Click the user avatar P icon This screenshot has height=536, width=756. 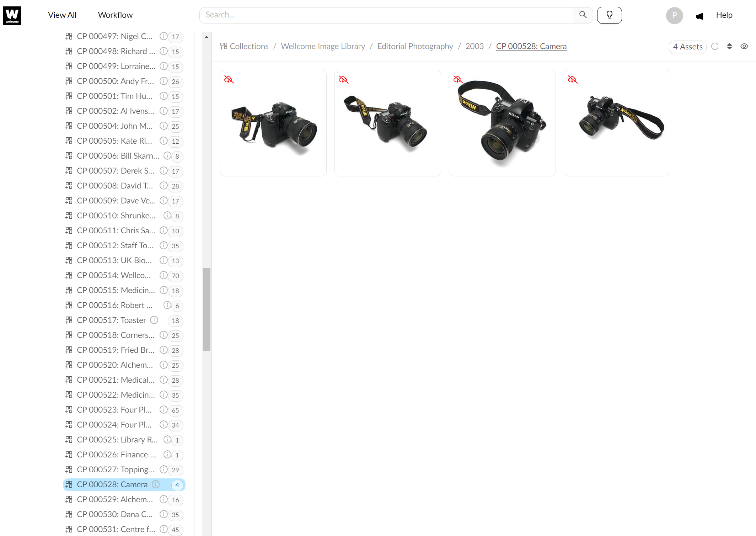(674, 16)
